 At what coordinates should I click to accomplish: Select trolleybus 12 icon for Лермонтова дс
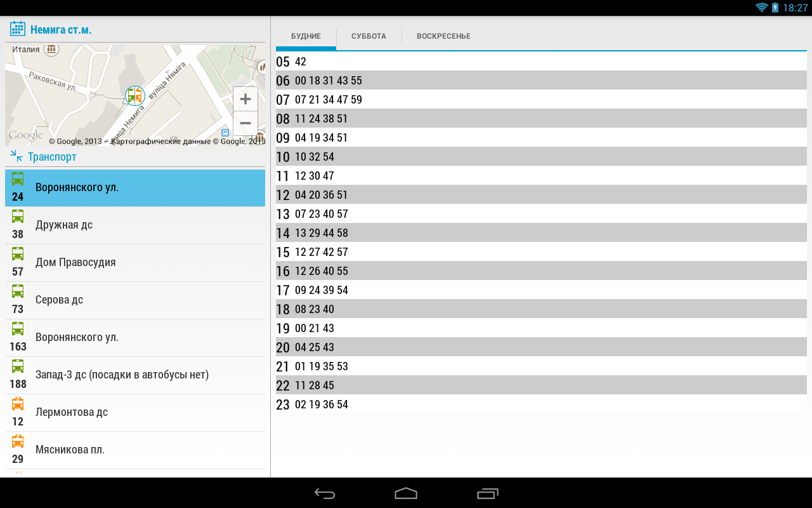pyautogui.click(x=18, y=404)
